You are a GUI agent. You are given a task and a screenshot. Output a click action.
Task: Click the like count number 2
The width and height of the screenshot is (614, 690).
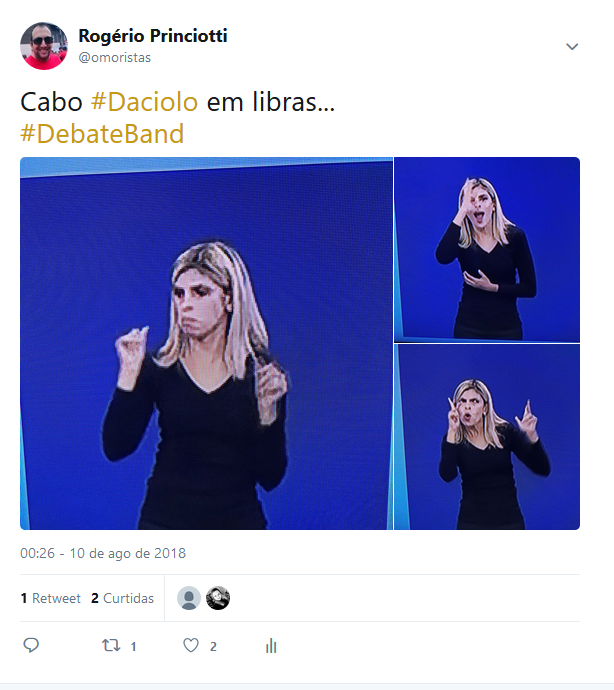(x=213, y=646)
